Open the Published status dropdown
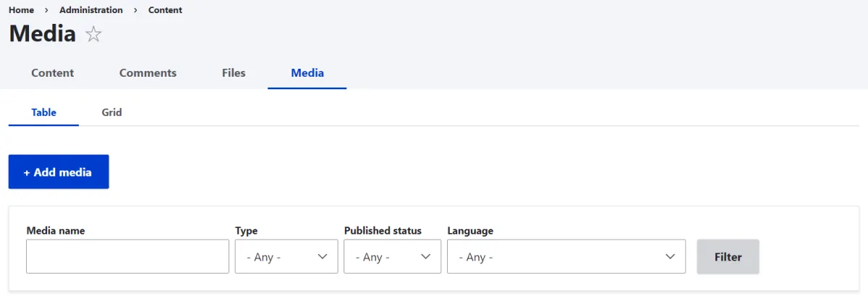The height and width of the screenshot is (299, 868). click(392, 256)
